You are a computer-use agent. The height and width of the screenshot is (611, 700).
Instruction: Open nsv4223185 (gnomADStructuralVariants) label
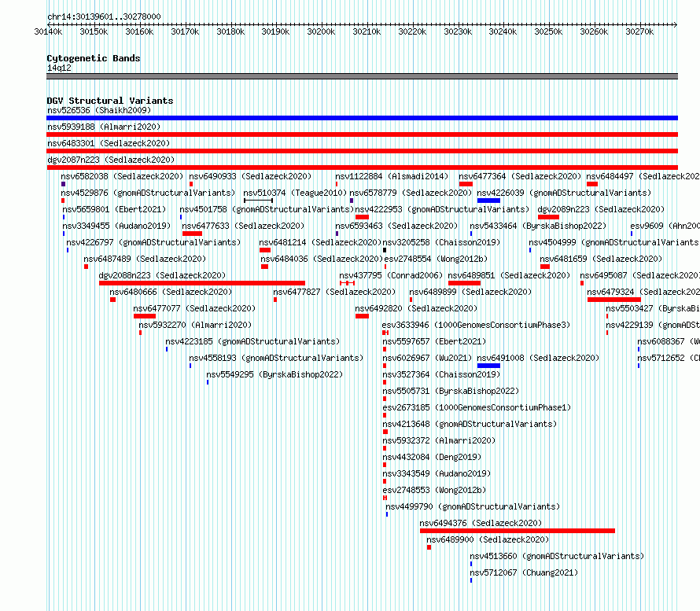tap(252, 341)
